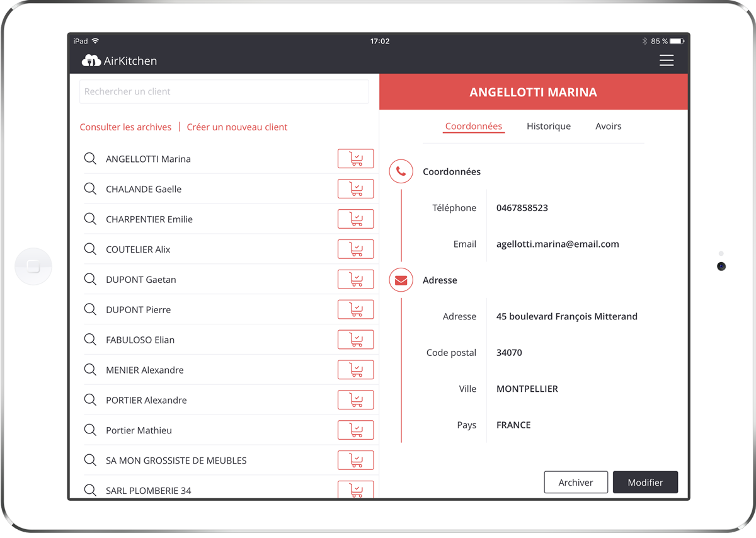Open cart for CHARPENTIER Emilie
Viewport: 756px width, 538px height.
point(355,219)
